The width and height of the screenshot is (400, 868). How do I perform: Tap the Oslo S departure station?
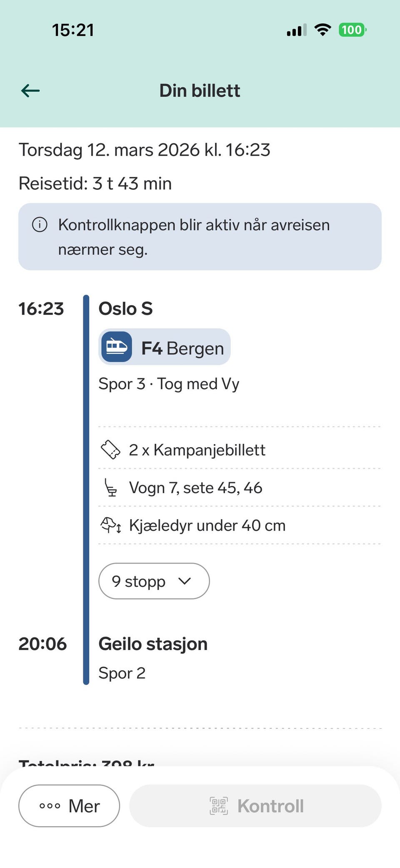tap(125, 309)
